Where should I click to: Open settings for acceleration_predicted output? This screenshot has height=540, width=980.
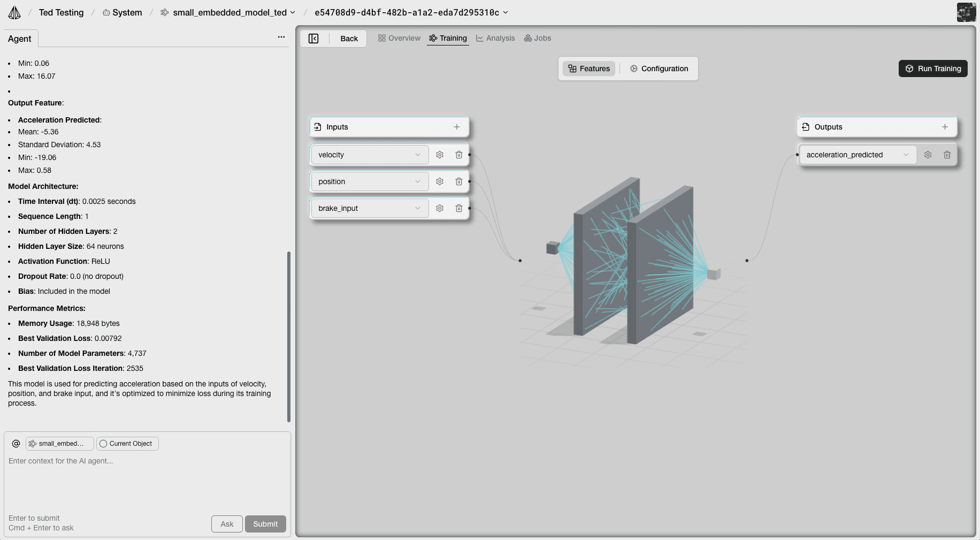coord(928,155)
